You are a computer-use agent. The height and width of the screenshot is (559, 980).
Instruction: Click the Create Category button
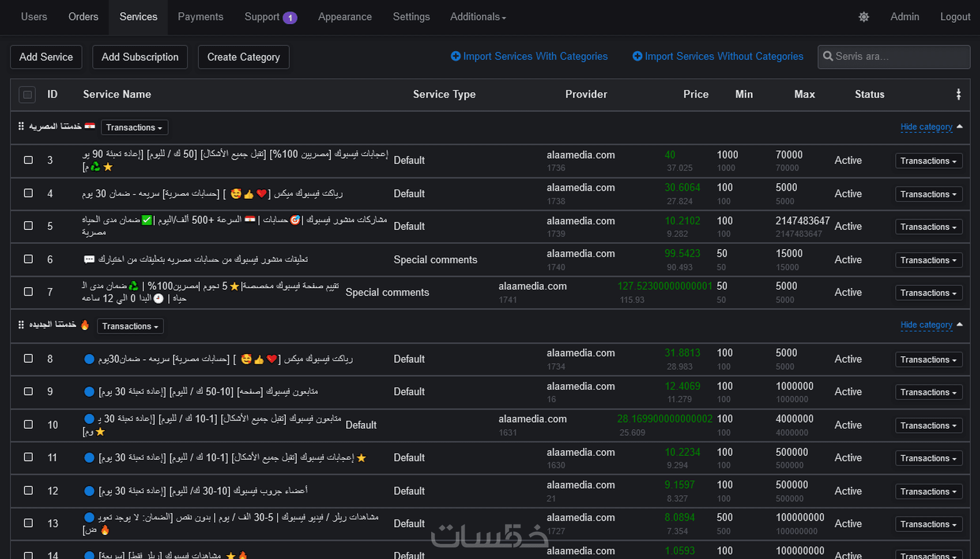click(x=243, y=57)
